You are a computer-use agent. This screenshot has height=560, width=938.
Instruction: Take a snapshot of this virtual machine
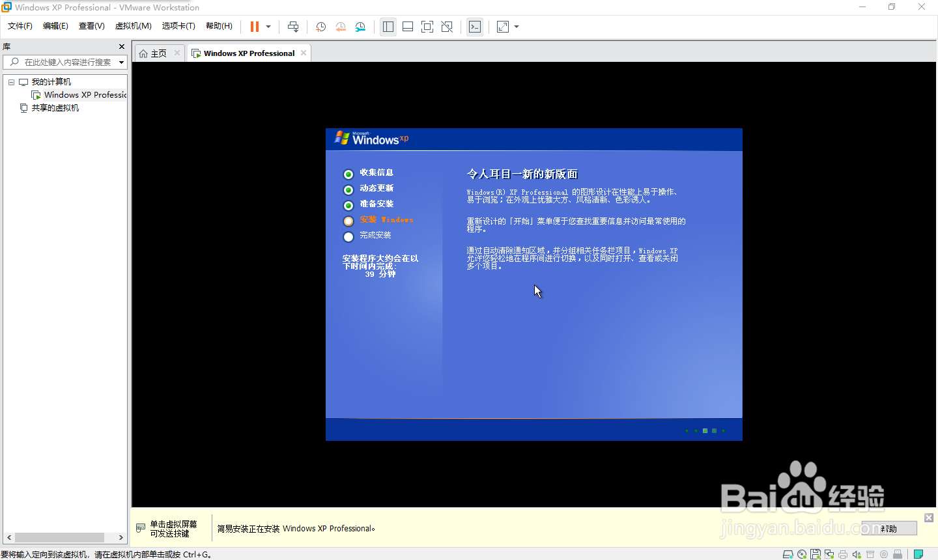click(x=320, y=27)
